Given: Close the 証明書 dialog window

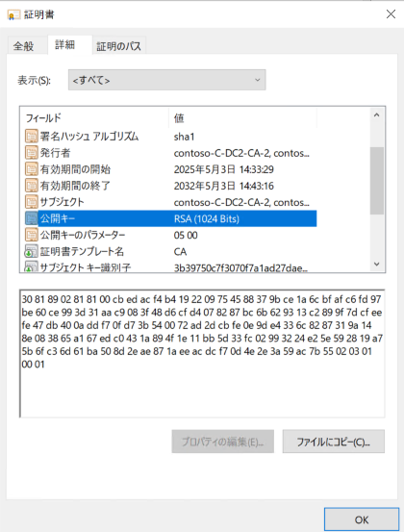Looking at the screenshot, I should (391, 14).
